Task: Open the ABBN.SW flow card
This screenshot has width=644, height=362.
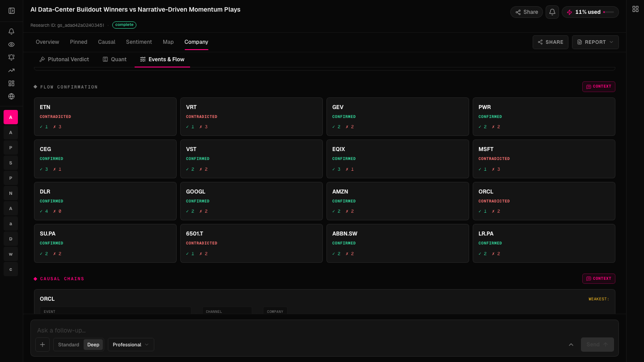Action: coord(398,243)
